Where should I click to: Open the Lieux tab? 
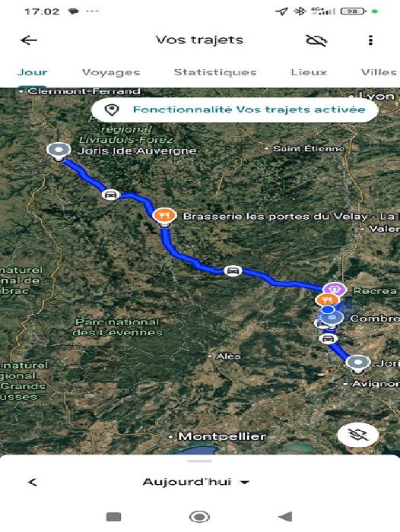click(x=309, y=72)
